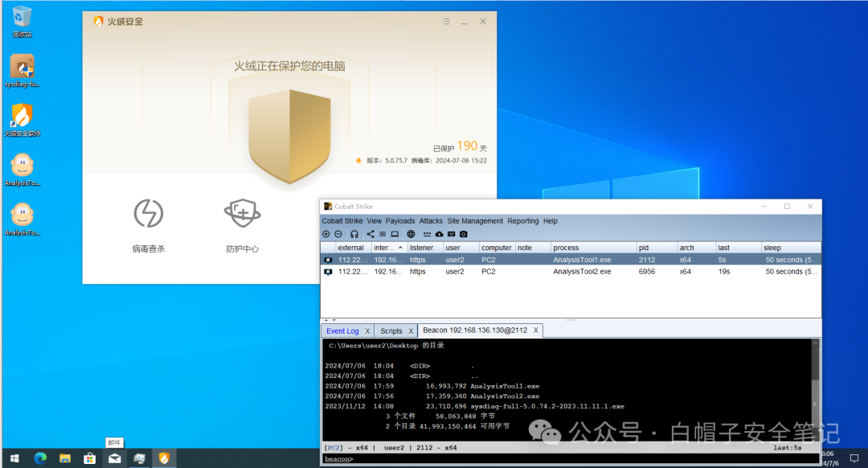Close the Beacon tab with its X
Image resolution: width=868 pixels, height=468 pixels.
click(536, 330)
